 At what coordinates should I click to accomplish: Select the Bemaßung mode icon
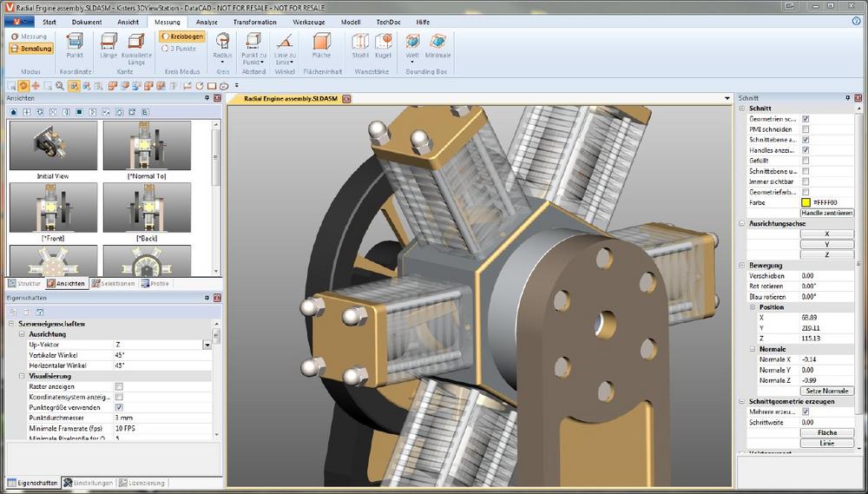click(x=31, y=49)
